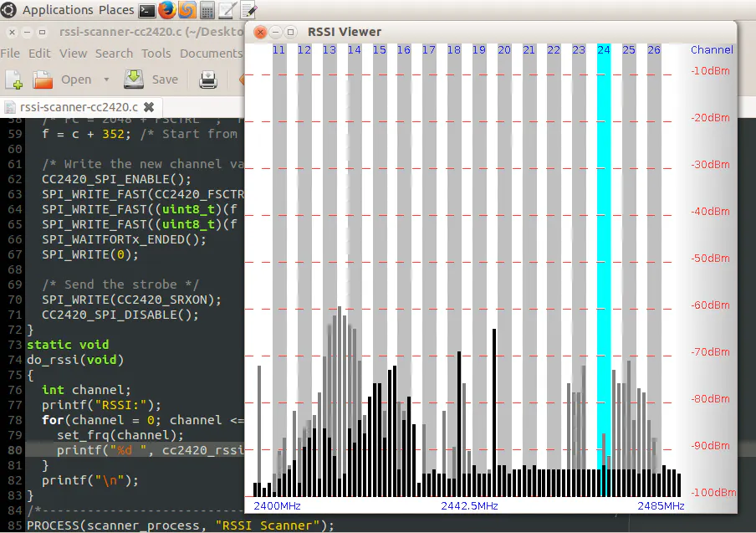
Task: Click the gedit text editor launcher icon
Action: pos(248,10)
